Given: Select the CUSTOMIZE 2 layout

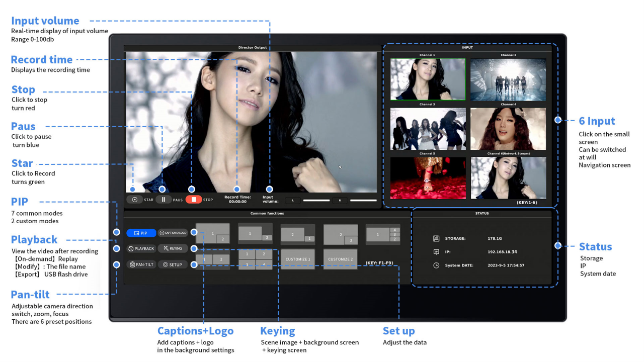Looking at the screenshot, I should coord(341,259).
